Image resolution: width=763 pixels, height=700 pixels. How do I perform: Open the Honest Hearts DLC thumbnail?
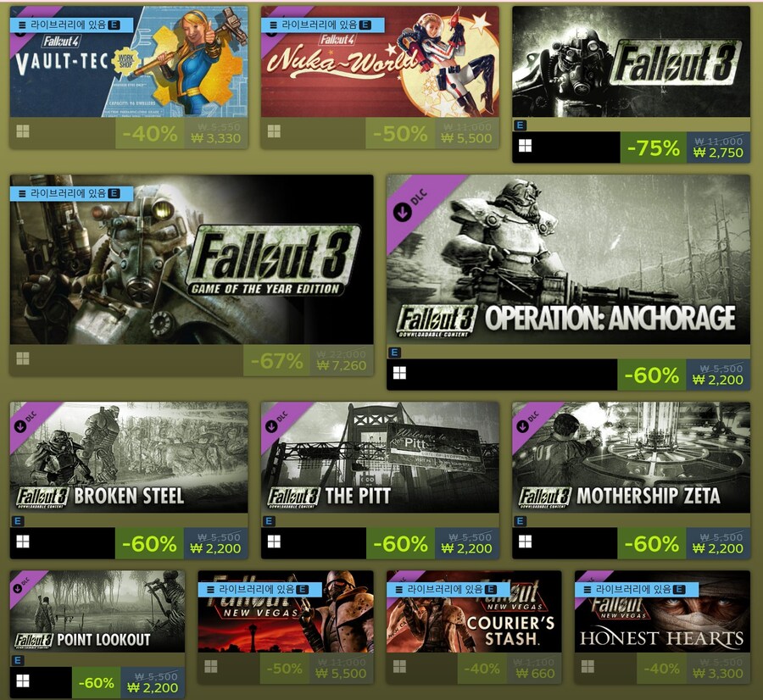(662, 612)
